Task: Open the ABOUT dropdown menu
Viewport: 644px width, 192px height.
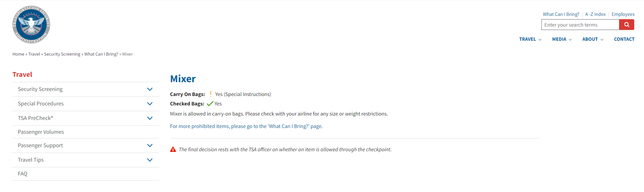Action: coord(592,39)
